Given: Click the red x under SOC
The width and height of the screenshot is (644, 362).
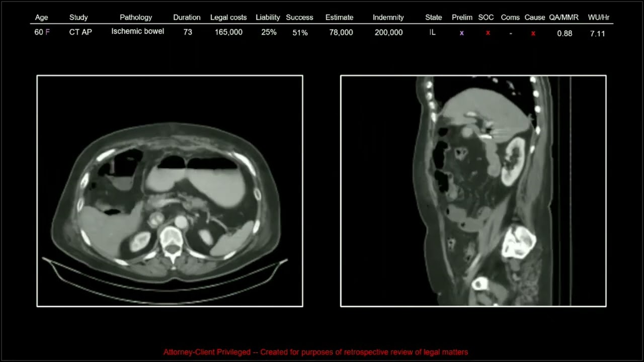Looking at the screenshot, I should pyautogui.click(x=488, y=33).
